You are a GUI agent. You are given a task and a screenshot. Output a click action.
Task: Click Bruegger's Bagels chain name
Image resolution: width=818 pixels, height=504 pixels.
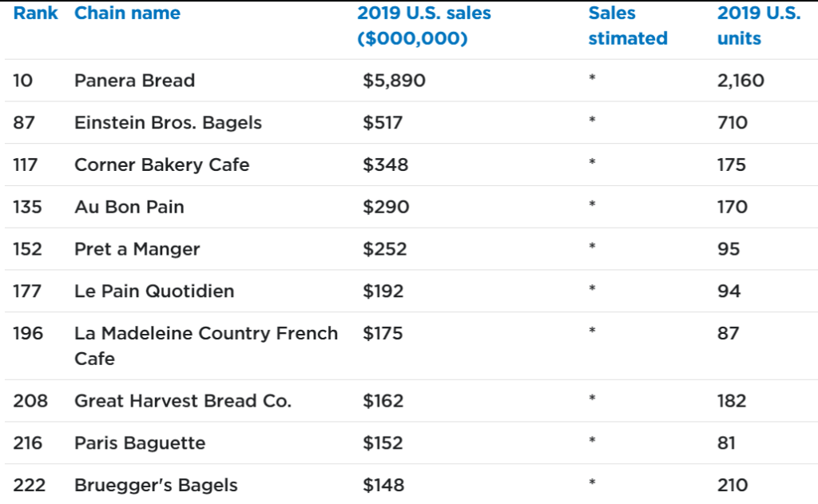coord(156,485)
